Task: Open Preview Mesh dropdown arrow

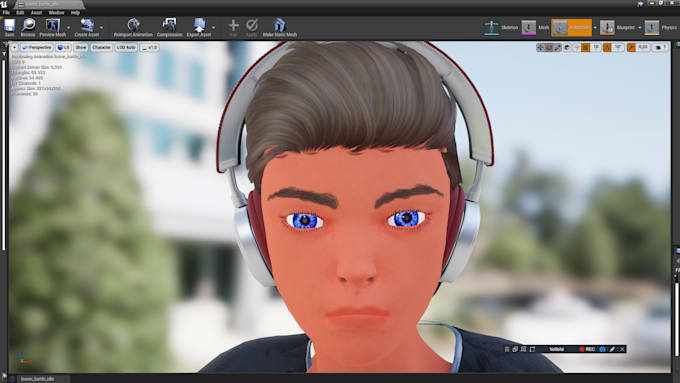Action: (69, 28)
